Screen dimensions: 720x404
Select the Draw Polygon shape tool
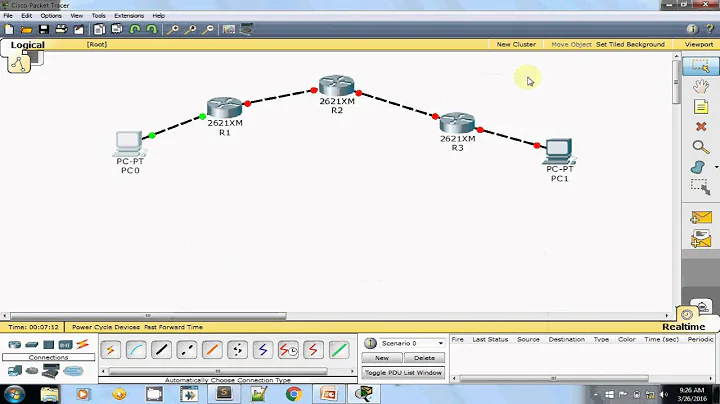tap(698, 167)
